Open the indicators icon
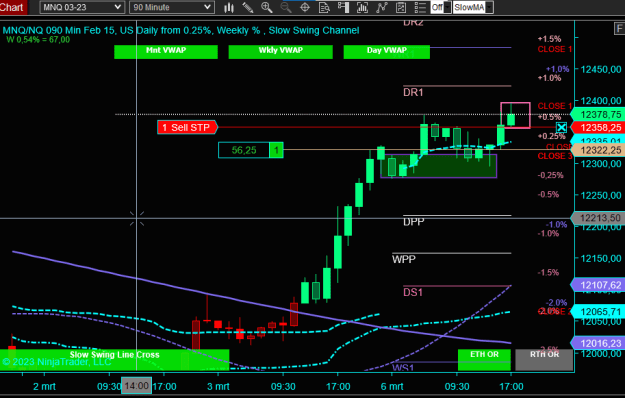 382,7
